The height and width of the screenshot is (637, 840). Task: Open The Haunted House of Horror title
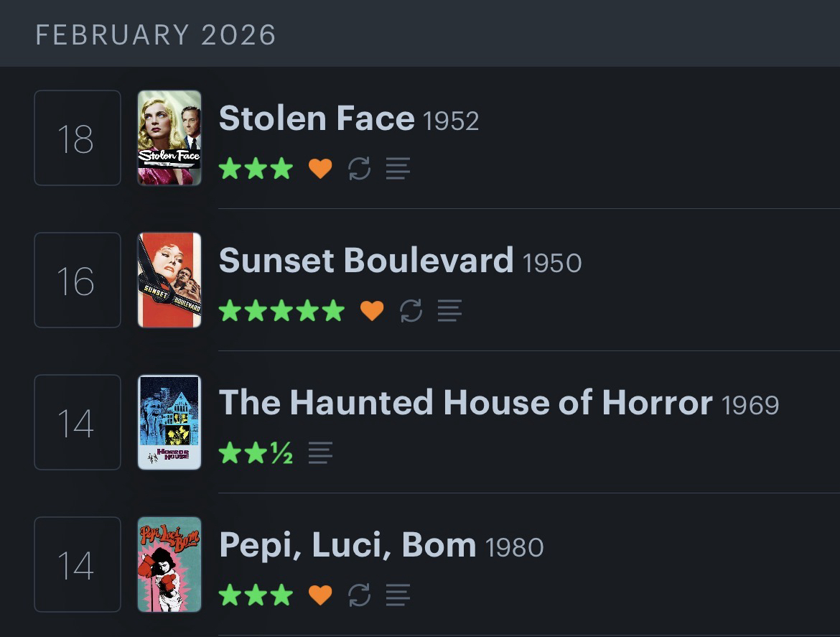(465, 403)
